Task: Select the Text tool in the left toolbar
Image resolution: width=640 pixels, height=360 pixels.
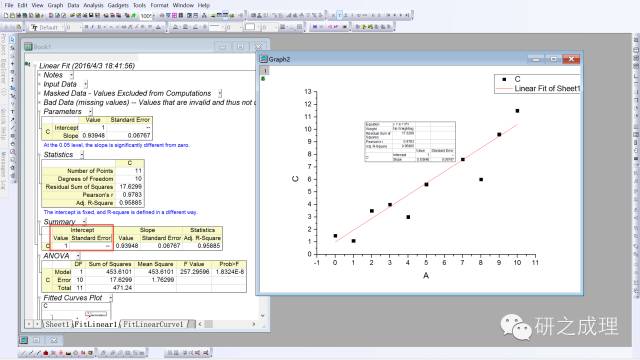Action: pyautogui.click(x=12, y=112)
